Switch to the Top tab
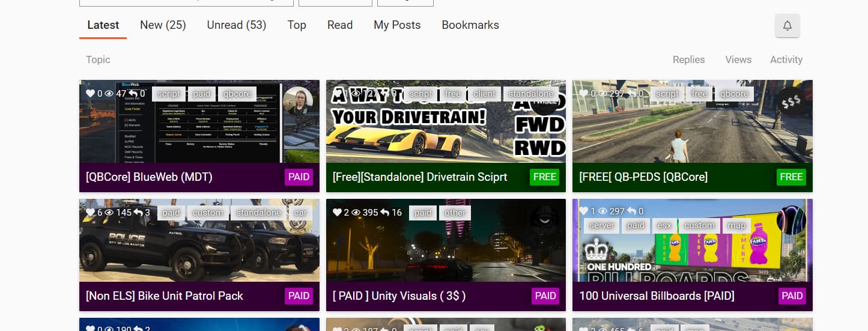Image resolution: width=868 pixels, height=331 pixels. tap(297, 25)
